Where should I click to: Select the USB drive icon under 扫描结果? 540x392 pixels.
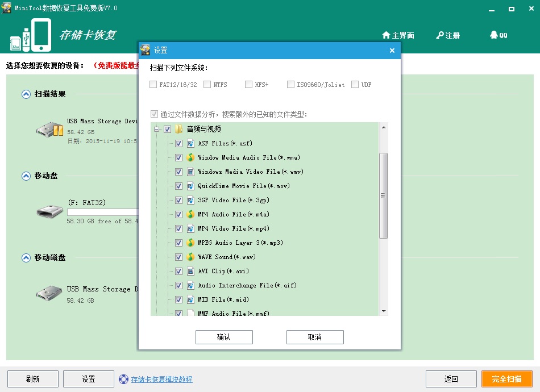tap(50, 130)
